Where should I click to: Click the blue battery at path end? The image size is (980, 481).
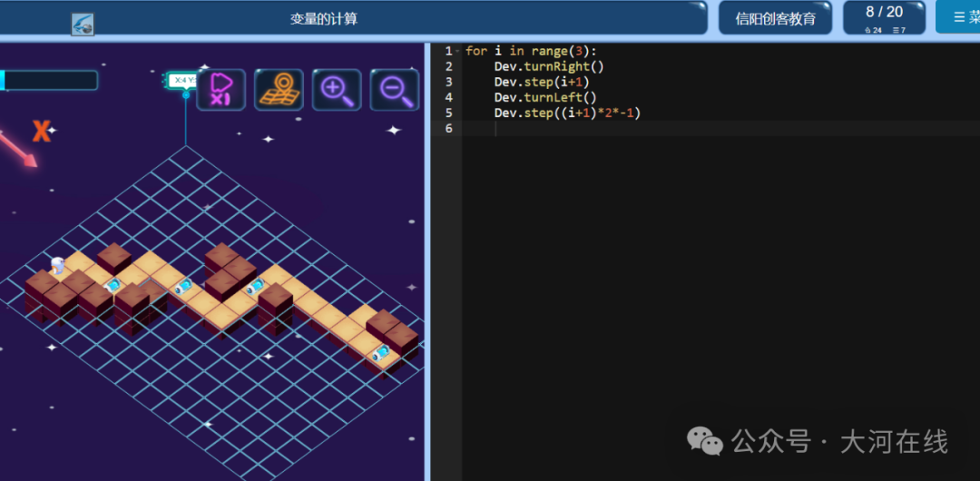(380, 353)
